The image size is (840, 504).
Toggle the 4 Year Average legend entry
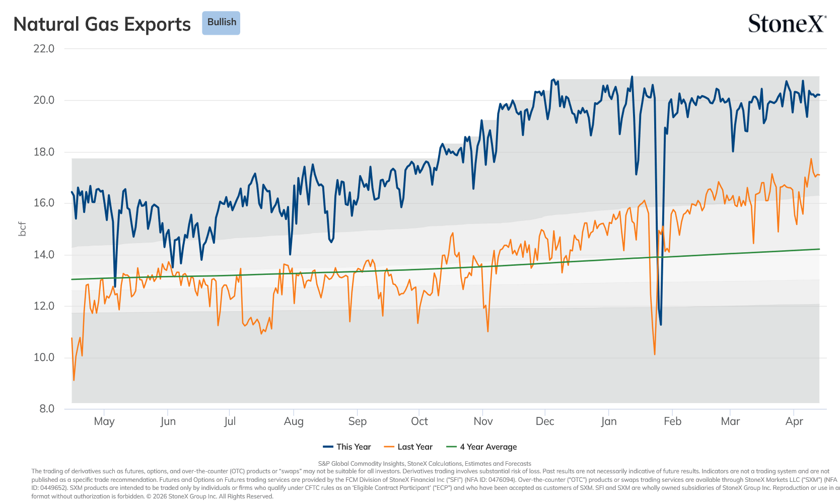pos(481,447)
